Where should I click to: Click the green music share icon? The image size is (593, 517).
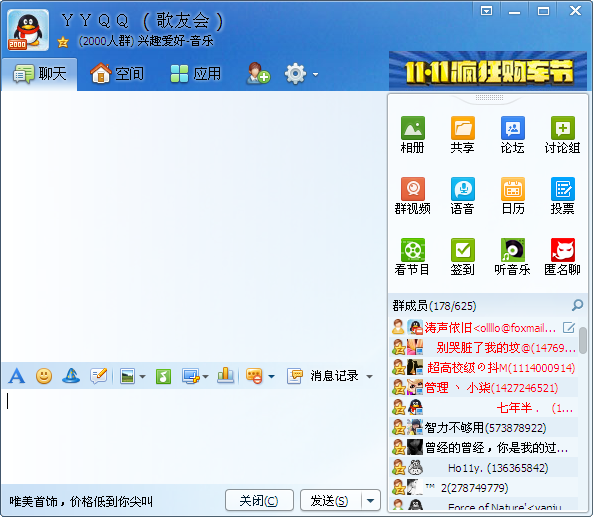coord(163,376)
